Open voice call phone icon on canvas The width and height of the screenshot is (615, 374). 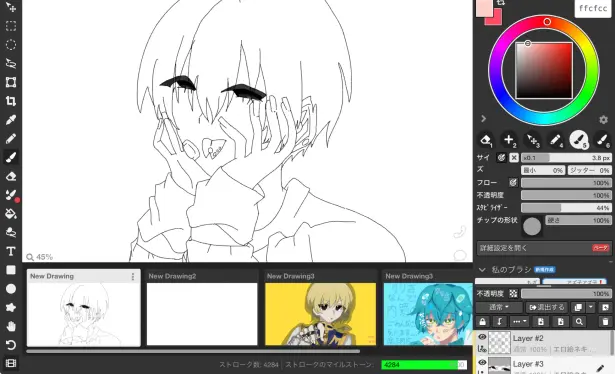460,232
